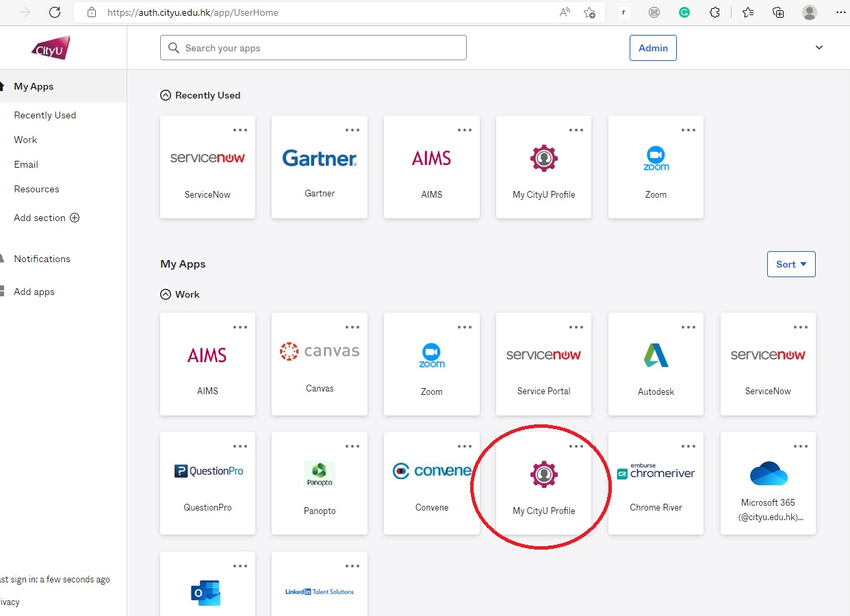
Task: Open the Grammarly extension icon
Action: (x=684, y=12)
